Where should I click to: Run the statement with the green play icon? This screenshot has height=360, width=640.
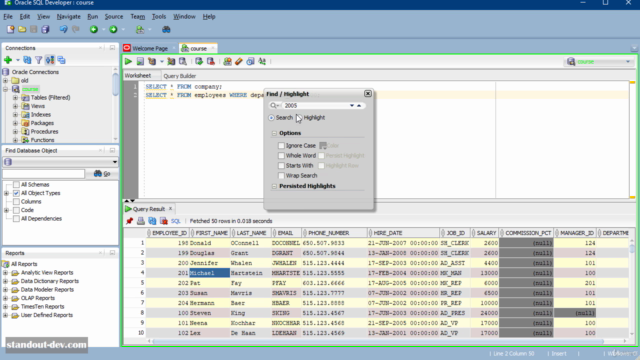tap(128, 62)
